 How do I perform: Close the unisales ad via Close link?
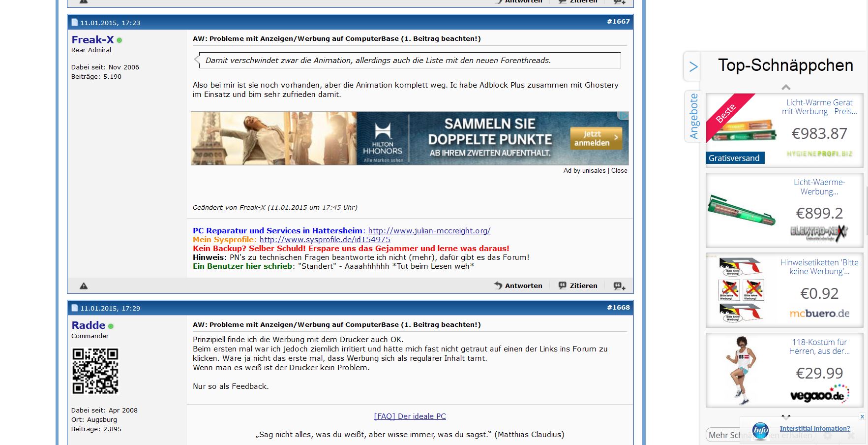tap(619, 171)
